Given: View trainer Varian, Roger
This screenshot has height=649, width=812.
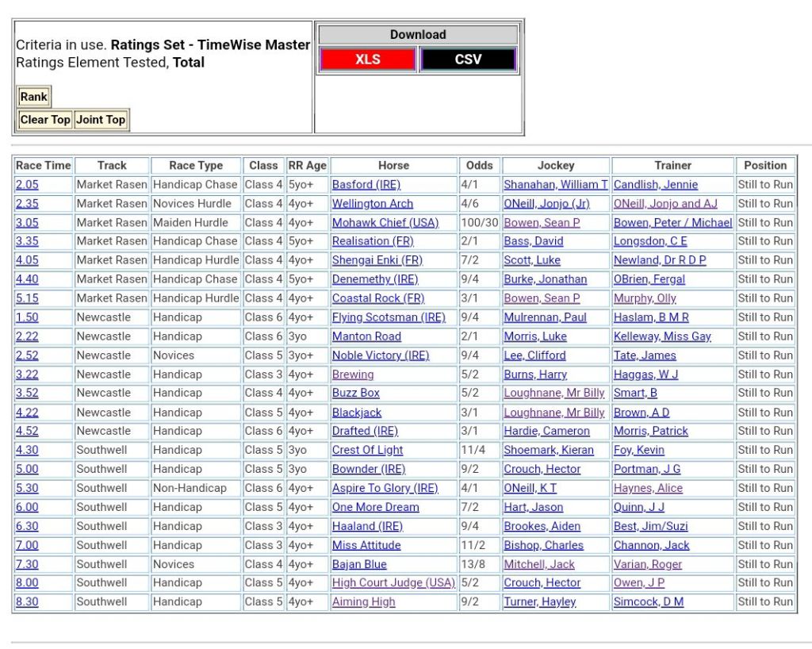Looking at the screenshot, I should point(647,564).
